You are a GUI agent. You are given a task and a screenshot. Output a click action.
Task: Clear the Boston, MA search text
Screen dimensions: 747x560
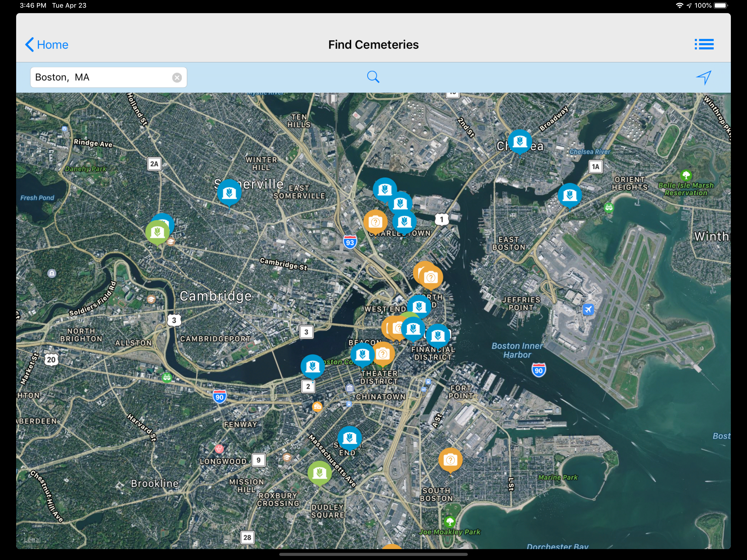click(x=177, y=78)
